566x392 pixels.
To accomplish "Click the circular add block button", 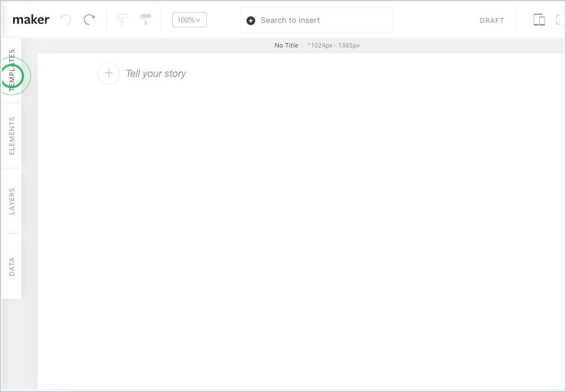I will [x=109, y=73].
